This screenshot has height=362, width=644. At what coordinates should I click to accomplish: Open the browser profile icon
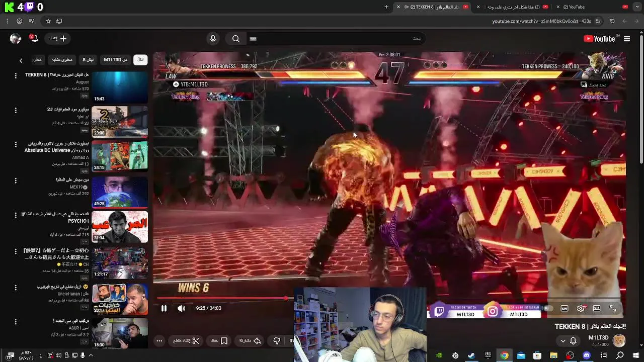click(x=19, y=21)
